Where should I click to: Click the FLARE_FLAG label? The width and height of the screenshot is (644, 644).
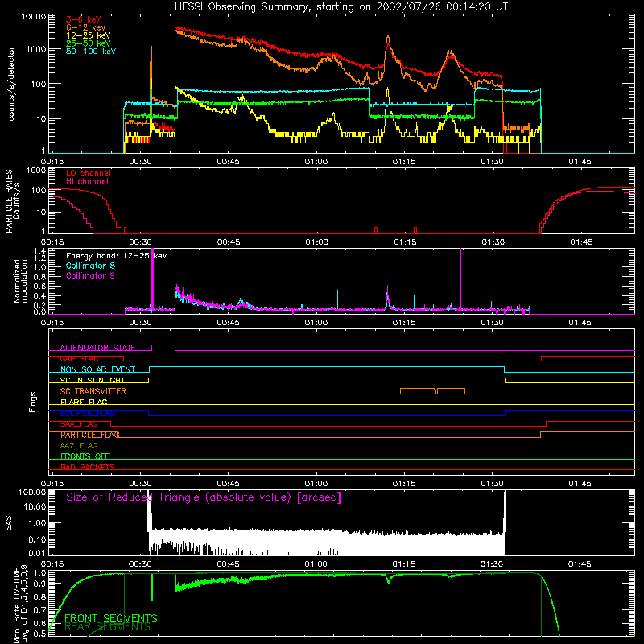click(84, 402)
